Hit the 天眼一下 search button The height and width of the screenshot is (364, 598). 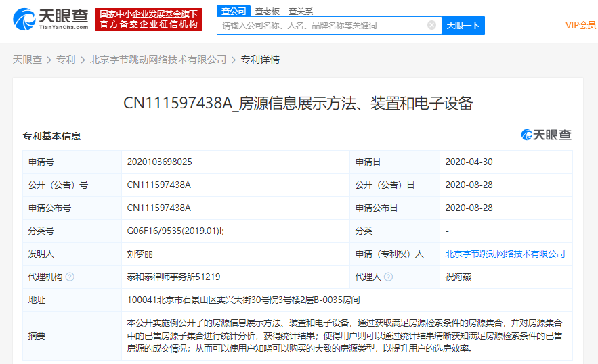(x=463, y=26)
